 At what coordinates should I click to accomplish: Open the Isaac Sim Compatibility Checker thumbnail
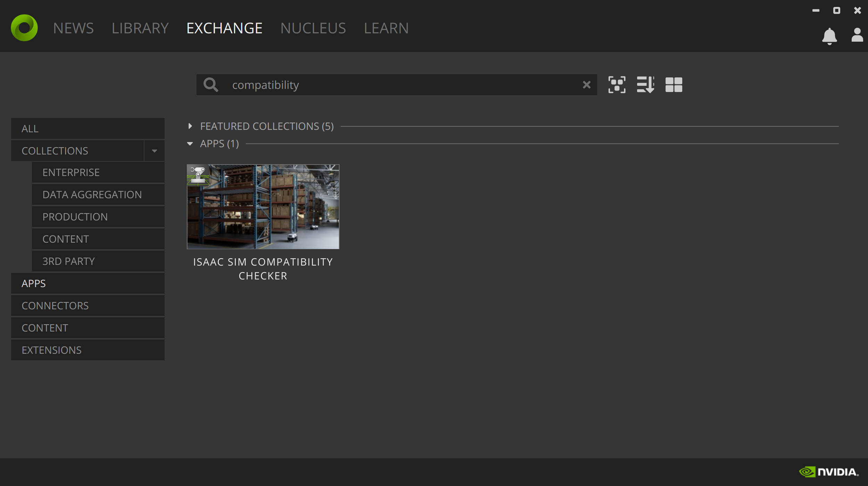263,207
